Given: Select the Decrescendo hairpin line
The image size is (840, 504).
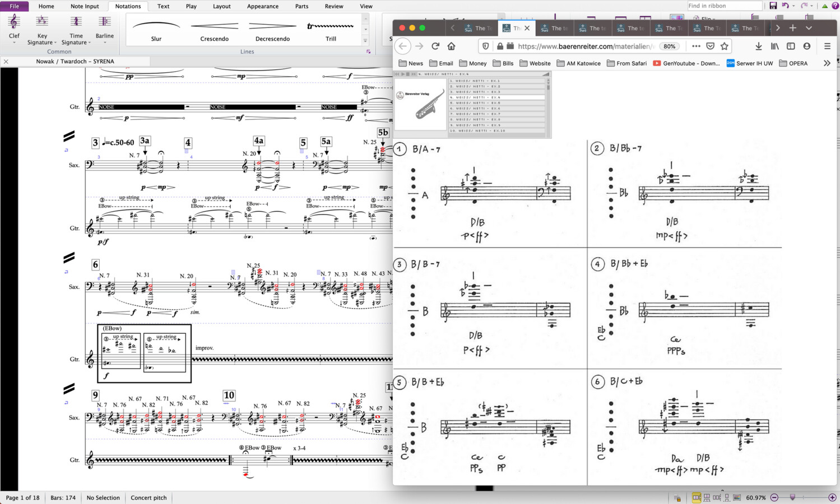Looking at the screenshot, I should 272,30.
